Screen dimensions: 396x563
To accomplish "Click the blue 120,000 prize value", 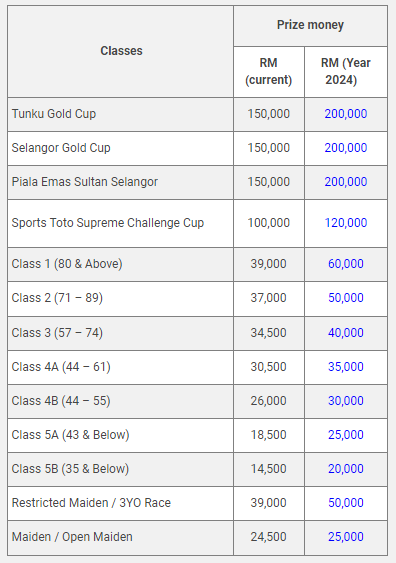I will (x=346, y=223).
